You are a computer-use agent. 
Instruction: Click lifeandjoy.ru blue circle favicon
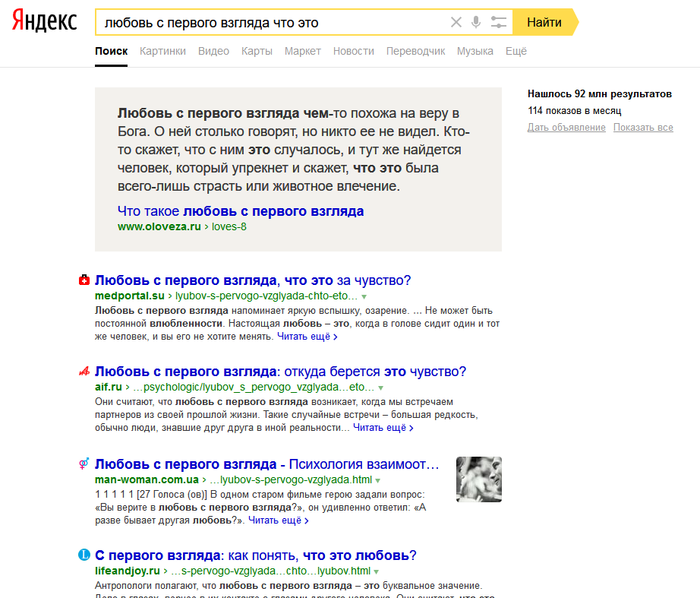[x=84, y=555]
